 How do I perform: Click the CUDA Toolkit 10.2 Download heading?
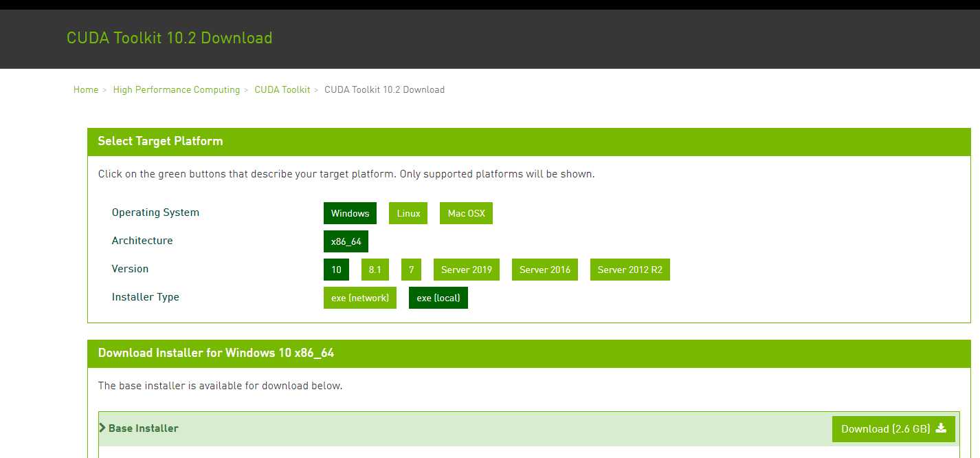170,38
